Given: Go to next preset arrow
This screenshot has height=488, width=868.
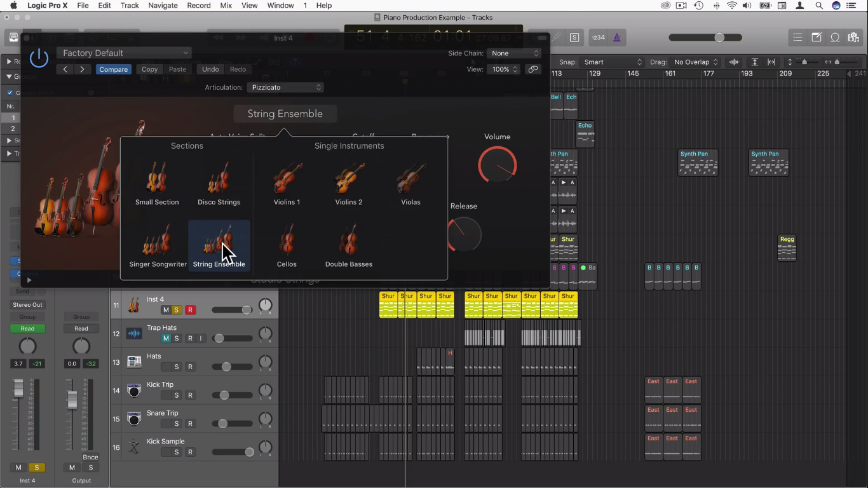Looking at the screenshot, I should click(83, 69).
